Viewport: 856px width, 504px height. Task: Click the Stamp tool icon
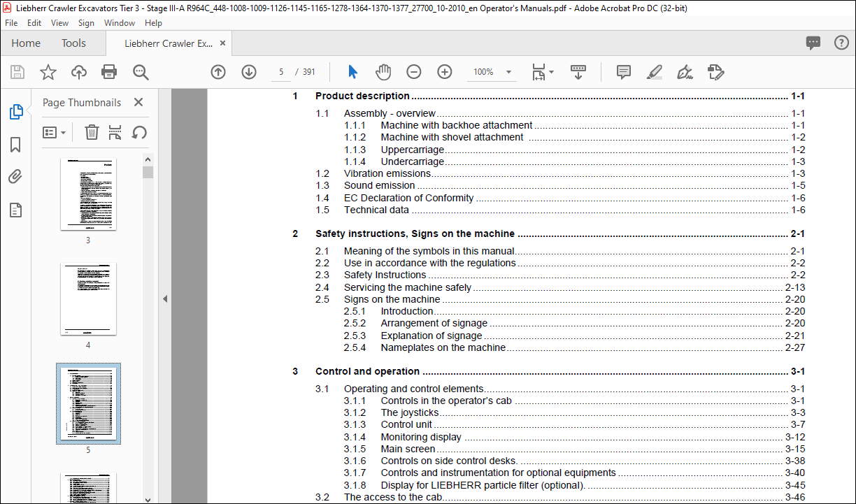pos(715,72)
